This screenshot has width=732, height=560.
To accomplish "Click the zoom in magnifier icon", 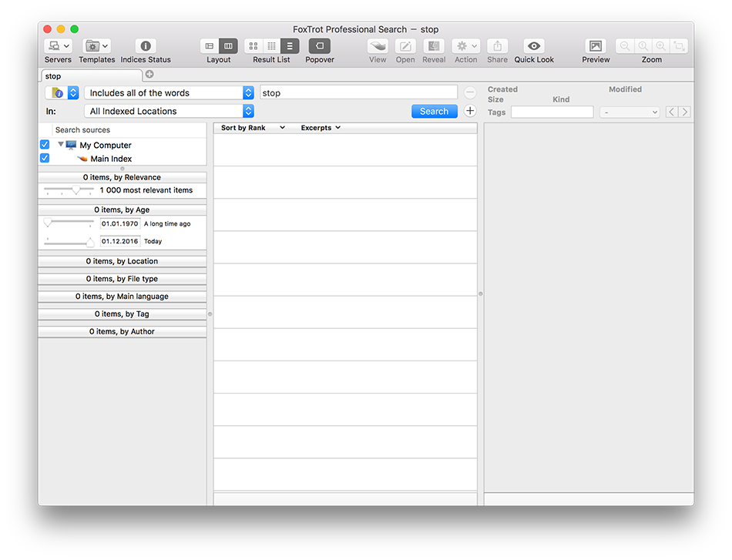I will (661, 45).
